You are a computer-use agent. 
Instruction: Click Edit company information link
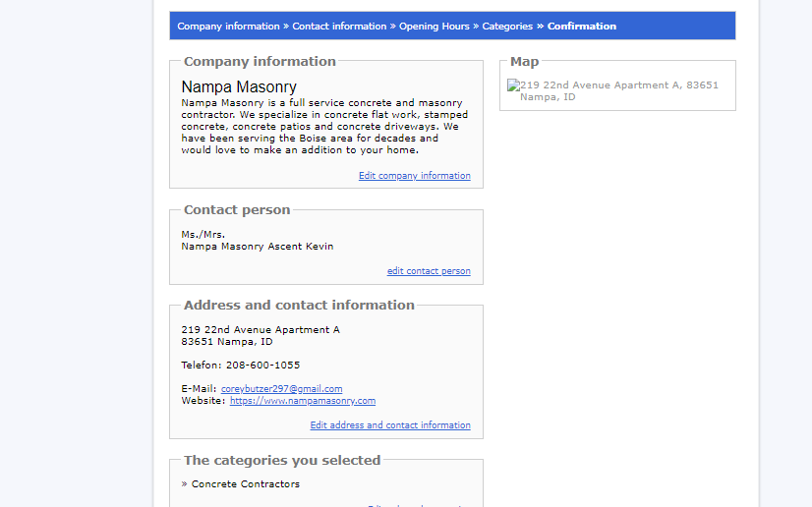[414, 176]
